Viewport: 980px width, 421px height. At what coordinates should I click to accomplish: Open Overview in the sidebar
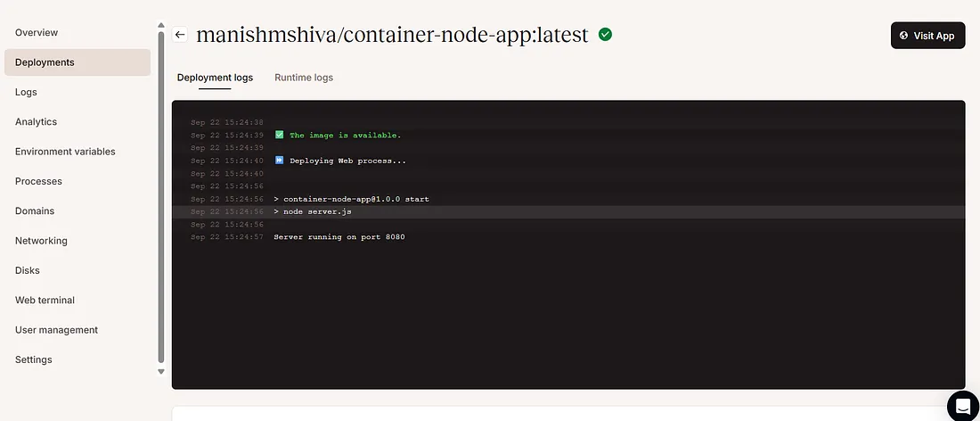coord(37,33)
